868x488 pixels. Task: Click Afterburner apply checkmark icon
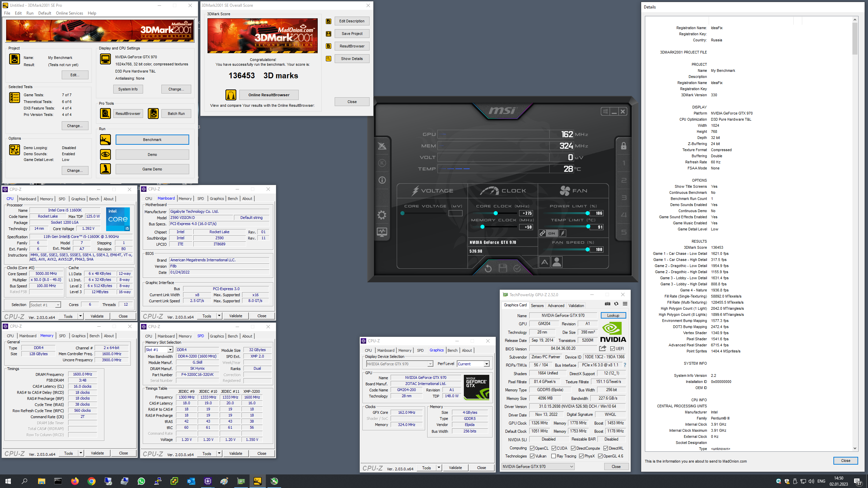click(x=517, y=268)
